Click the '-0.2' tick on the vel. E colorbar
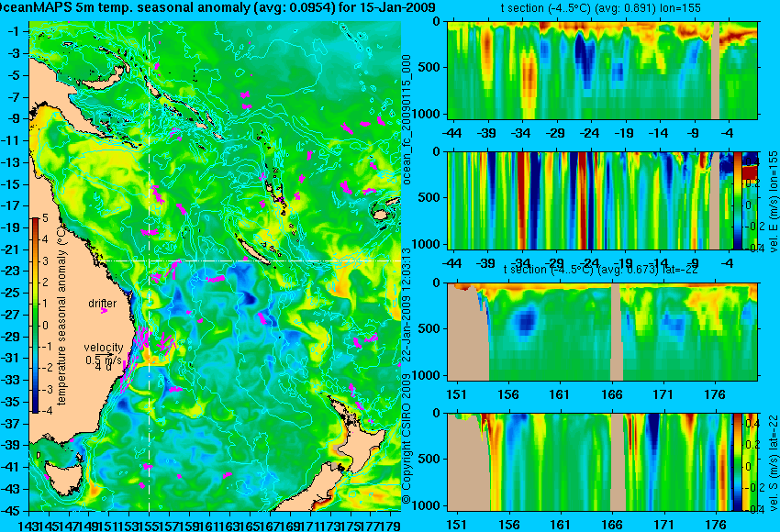Image resolution: width=780 pixels, height=532 pixels. click(x=754, y=227)
